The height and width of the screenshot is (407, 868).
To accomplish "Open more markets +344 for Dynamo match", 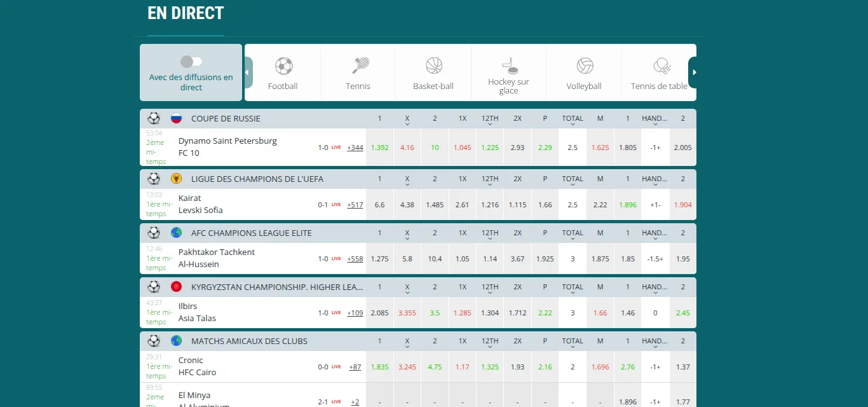I will (355, 148).
